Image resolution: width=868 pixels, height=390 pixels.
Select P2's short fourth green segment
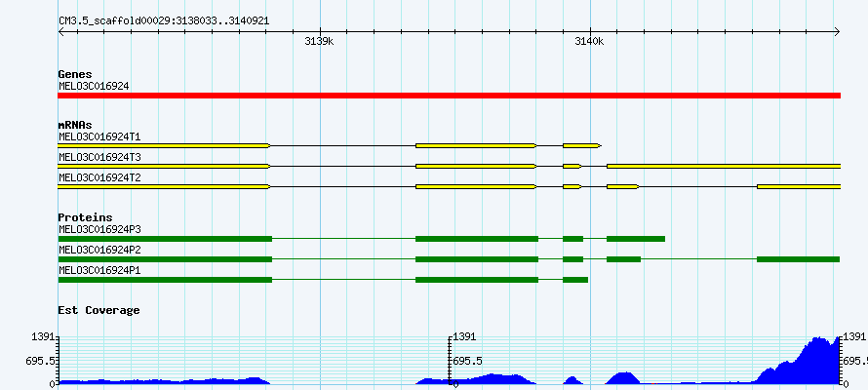[624, 259]
